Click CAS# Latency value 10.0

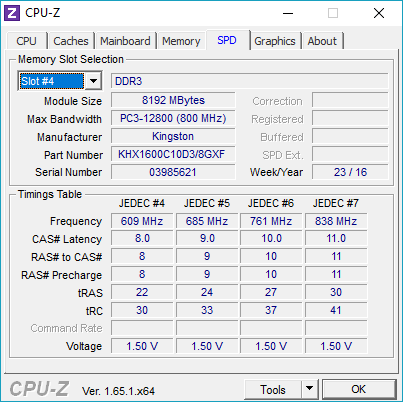click(271, 239)
